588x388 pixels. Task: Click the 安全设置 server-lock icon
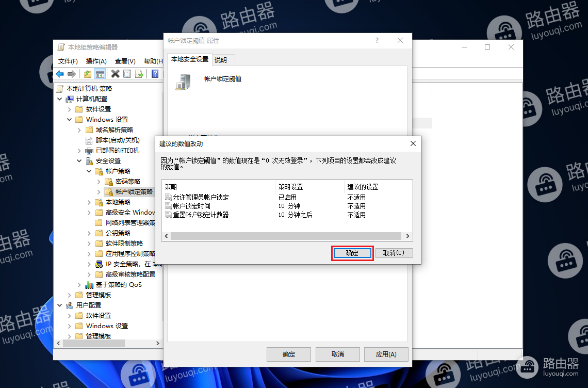pyautogui.click(x=89, y=161)
